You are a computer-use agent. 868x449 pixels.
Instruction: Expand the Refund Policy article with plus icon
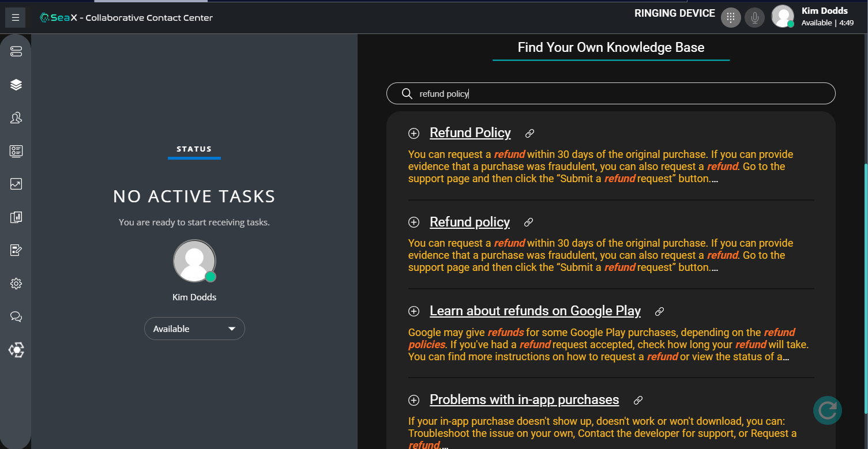pyautogui.click(x=414, y=134)
